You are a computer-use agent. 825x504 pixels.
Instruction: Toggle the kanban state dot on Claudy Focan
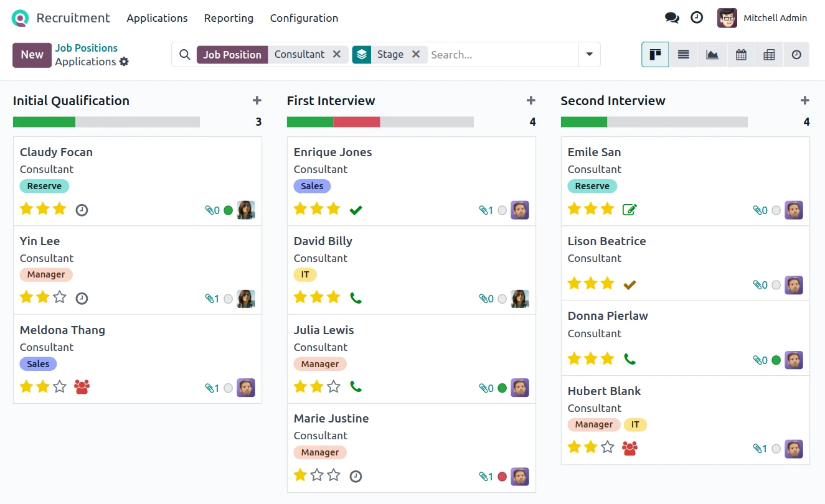pos(228,210)
